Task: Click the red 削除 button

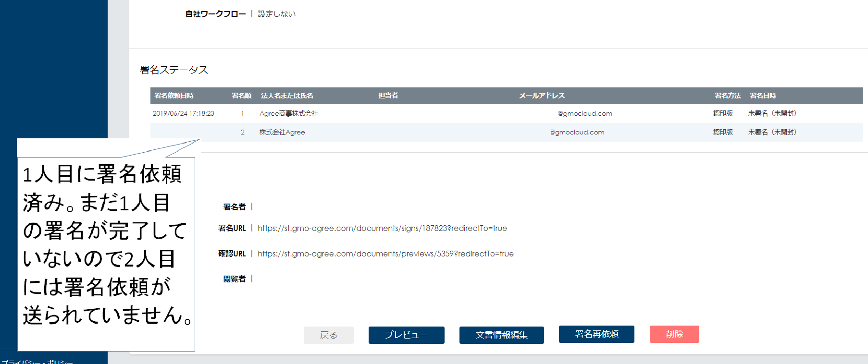Action: [674, 334]
